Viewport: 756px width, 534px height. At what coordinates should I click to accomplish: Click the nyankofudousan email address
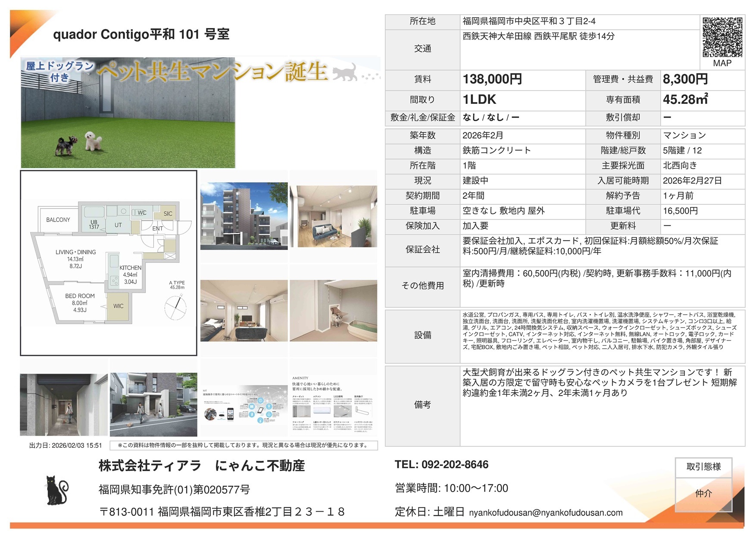tap(546, 512)
